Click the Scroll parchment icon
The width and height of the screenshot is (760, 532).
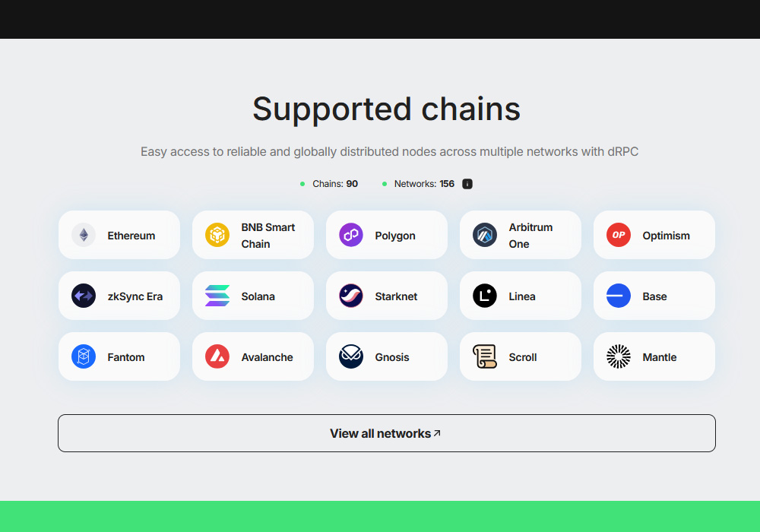coord(485,356)
